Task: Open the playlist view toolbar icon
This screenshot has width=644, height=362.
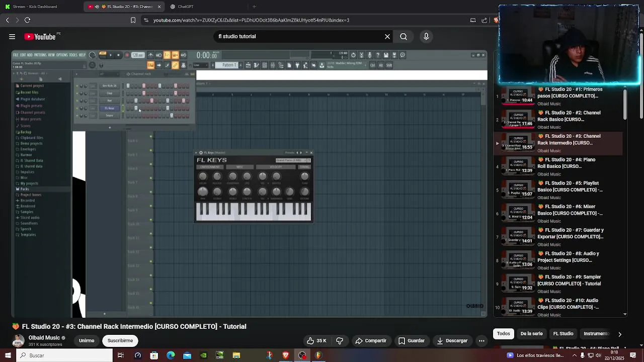Action: click(x=248, y=65)
